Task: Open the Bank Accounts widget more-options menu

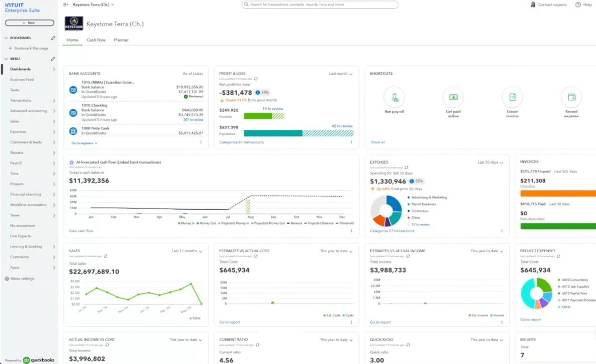Action: click(x=201, y=143)
